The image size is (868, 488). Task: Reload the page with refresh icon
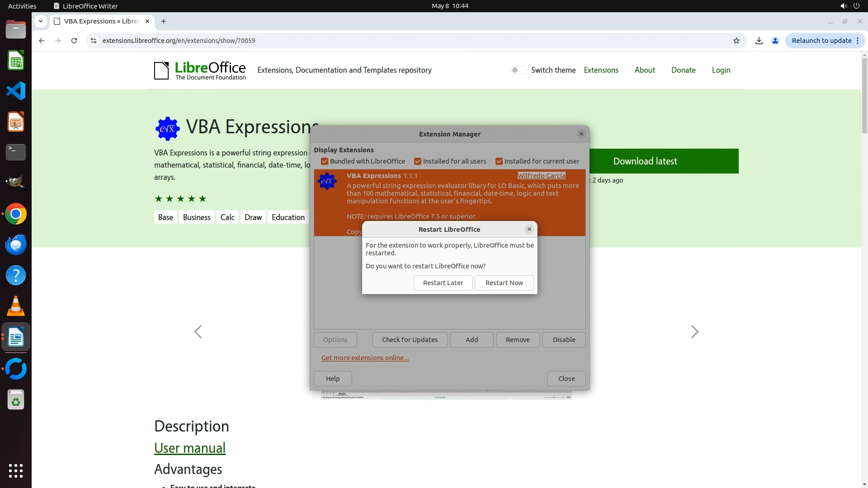pyautogui.click(x=74, y=41)
